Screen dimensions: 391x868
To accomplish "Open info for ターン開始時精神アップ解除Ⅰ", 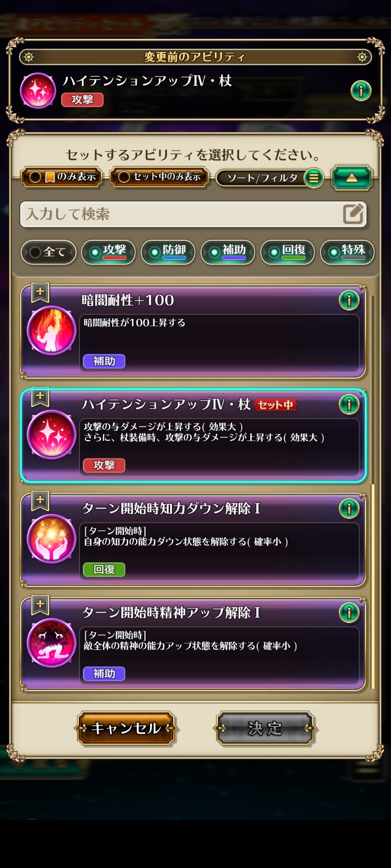I will (x=349, y=613).
